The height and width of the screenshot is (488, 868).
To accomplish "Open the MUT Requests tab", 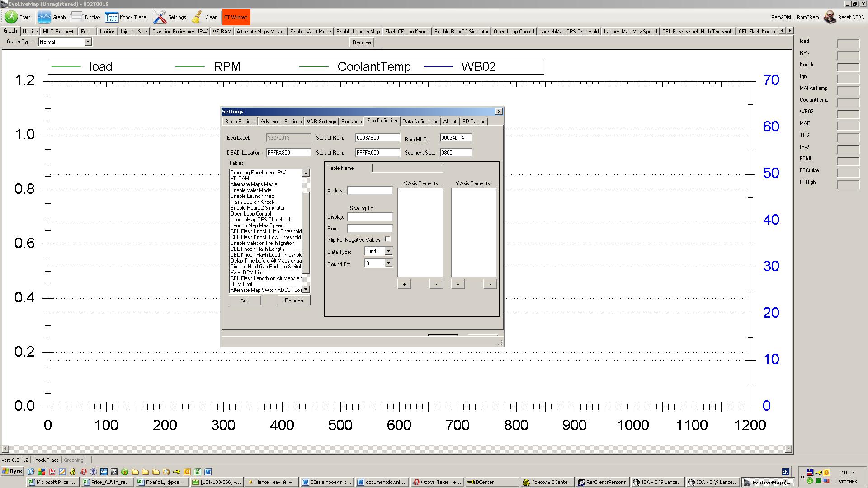I will pos(59,32).
